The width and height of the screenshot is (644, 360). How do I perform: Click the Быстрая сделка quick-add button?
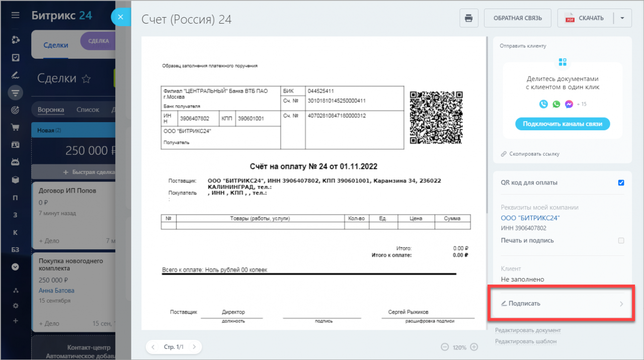tap(73, 172)
